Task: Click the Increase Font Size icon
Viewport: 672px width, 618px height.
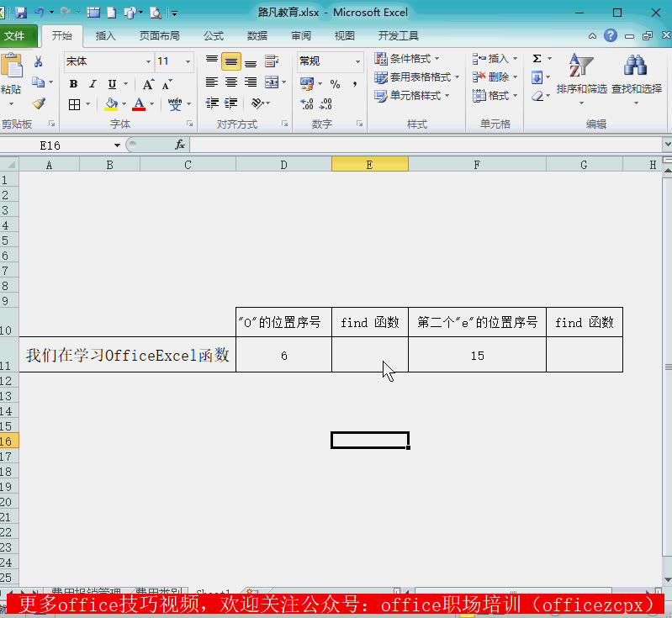Action: pyautogui.click(x=148, y=84)
